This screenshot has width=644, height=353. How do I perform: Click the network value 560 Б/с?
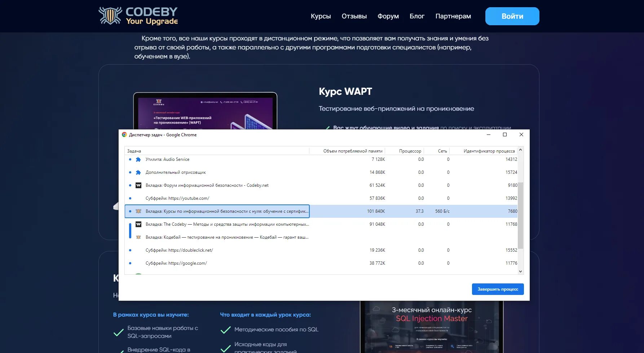[442, 211]
